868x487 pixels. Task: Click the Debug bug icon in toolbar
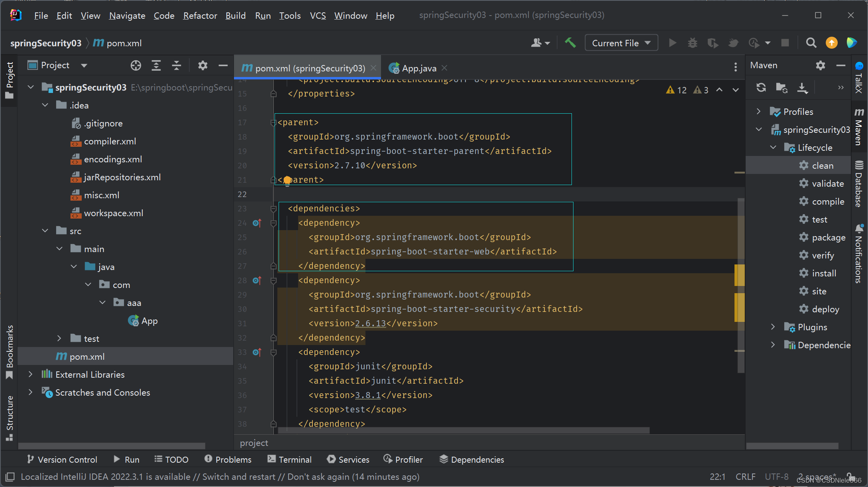tap(693, 43)
